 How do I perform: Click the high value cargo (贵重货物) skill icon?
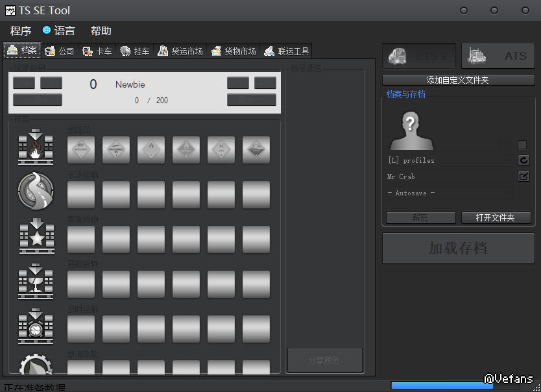coord(36,236)
